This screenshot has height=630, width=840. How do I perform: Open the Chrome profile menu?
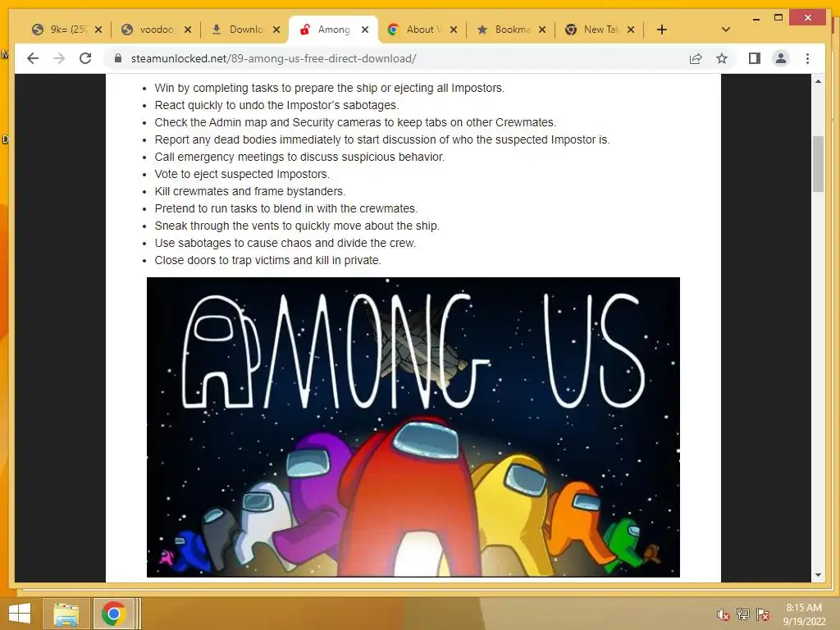(x=781, y=58)
